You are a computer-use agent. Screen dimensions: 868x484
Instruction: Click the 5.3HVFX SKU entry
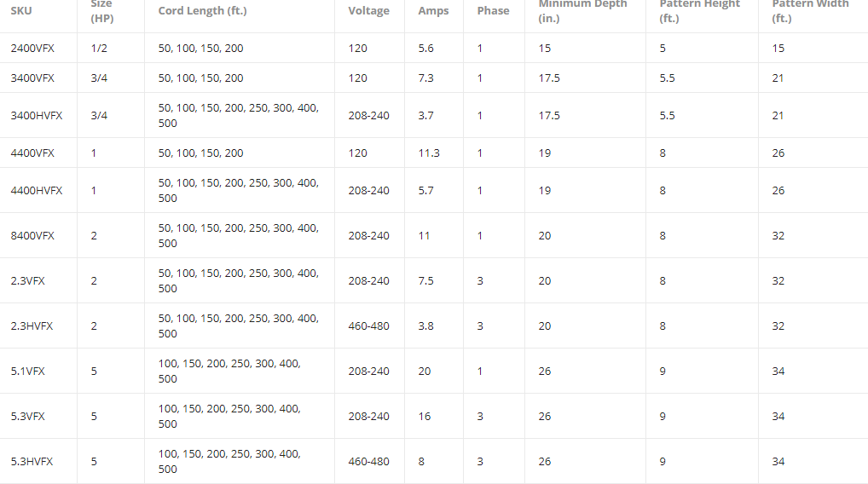(x=32, y=462)
